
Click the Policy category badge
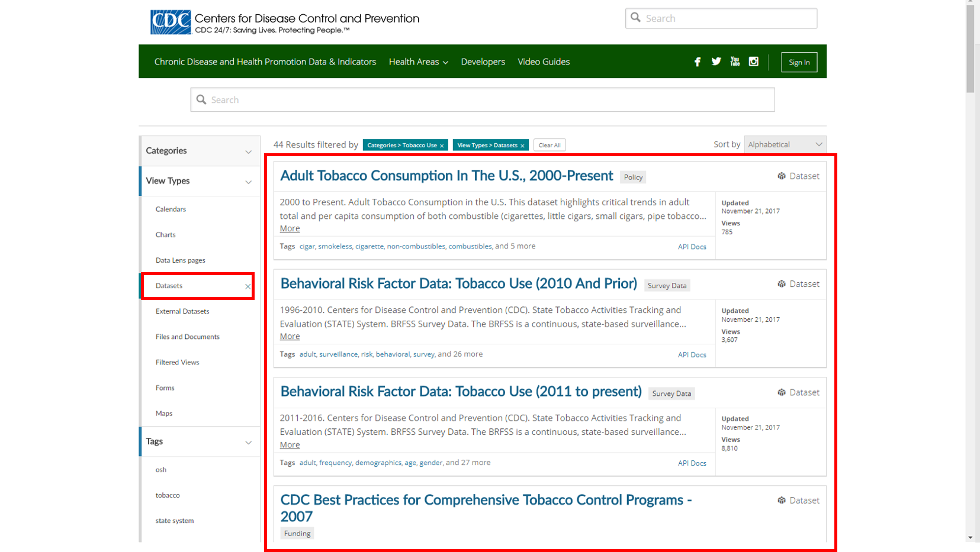633,177
